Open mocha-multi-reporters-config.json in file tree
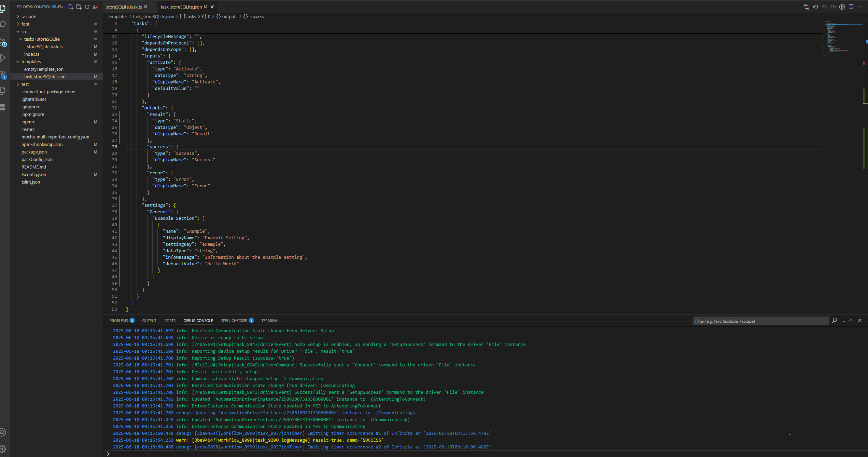868x457 pixels. (x=55, y=137)
